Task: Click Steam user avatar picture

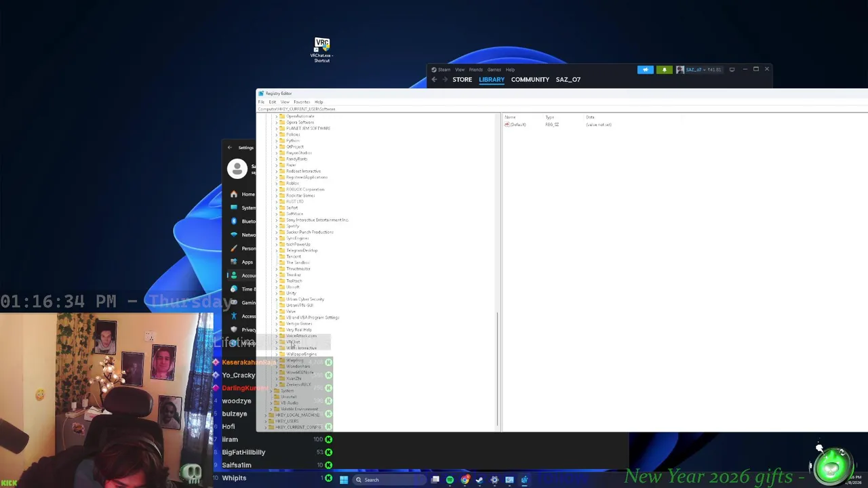Action: [x=680, y=69]
